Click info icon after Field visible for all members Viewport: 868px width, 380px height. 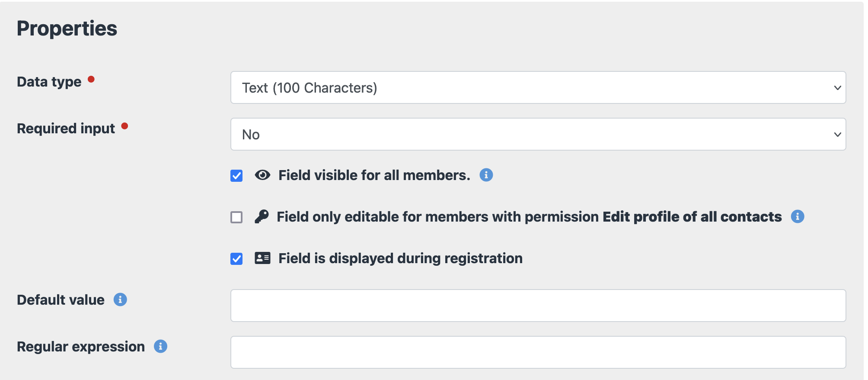click(x=486, y=175)
